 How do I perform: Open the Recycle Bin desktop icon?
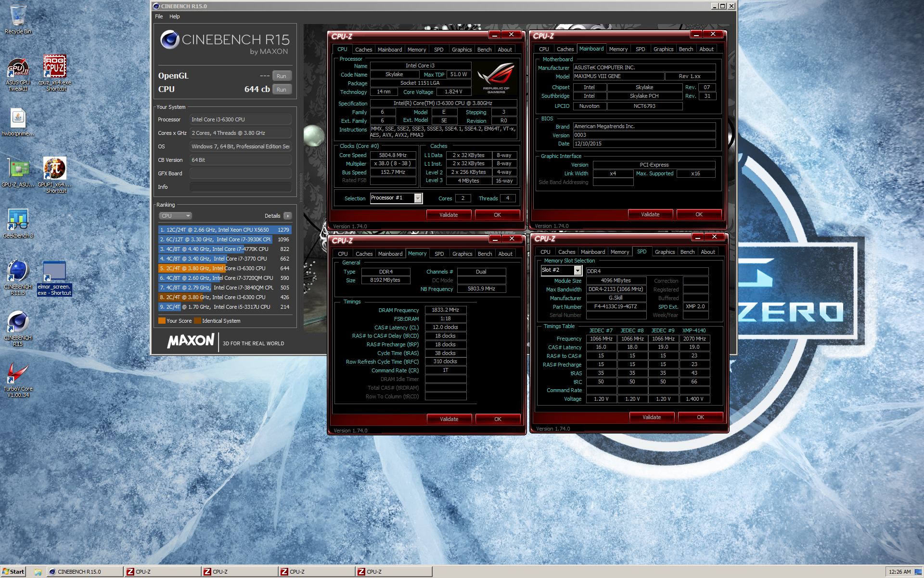pyautogui.click(x=18, y=20)
